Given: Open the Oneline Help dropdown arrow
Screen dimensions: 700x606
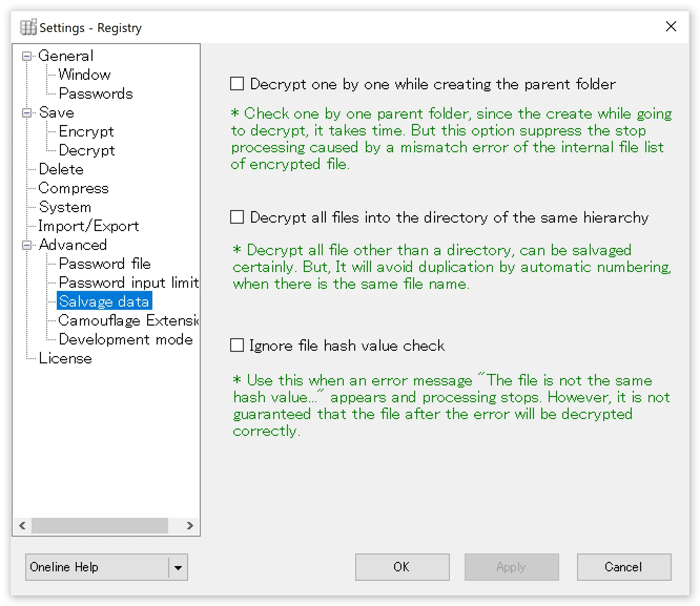Looking at the screenshot, I should click(x=178, y=567).
